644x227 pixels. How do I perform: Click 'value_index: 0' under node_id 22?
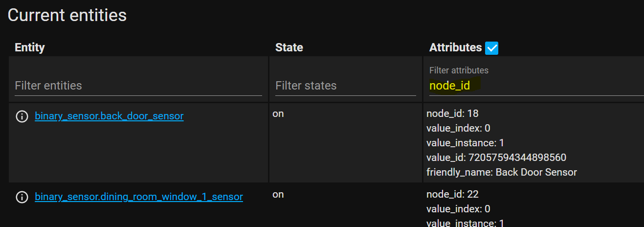[x=458, y=209]
